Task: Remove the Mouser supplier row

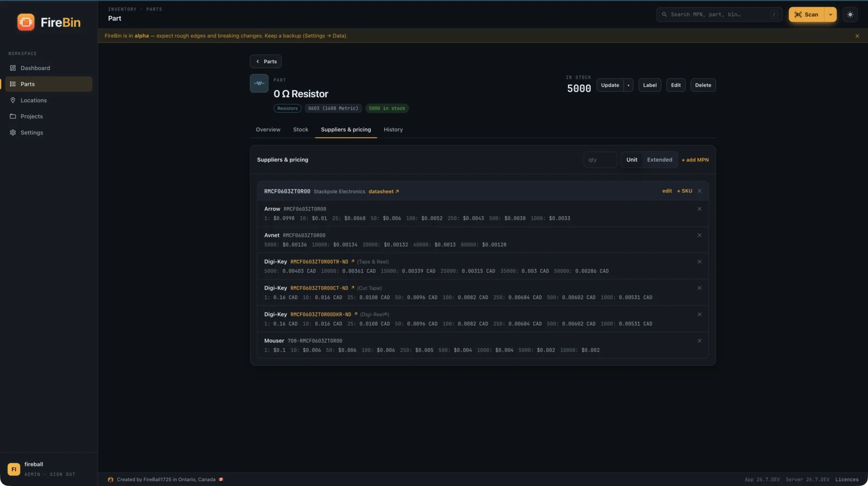Action: [x=699, y=341]
